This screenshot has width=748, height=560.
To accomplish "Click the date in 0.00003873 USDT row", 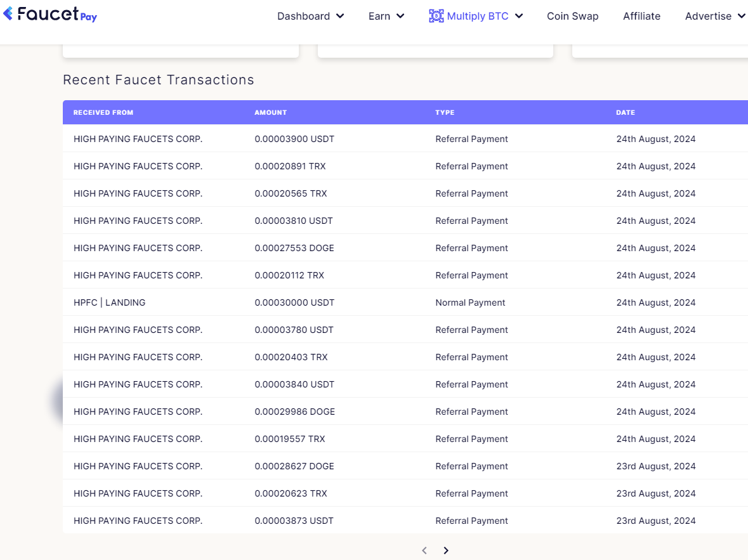I will (x=656, y=521).
